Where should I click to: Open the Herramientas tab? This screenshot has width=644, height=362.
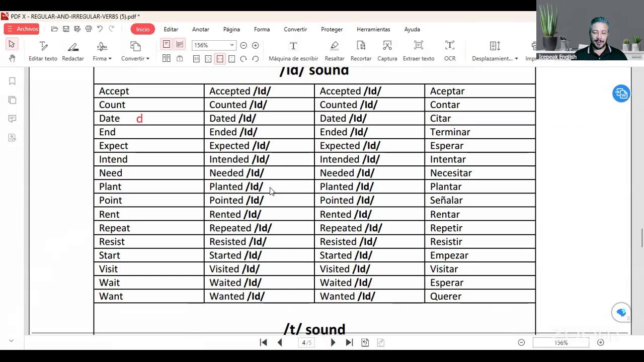[x=373, y=29]
